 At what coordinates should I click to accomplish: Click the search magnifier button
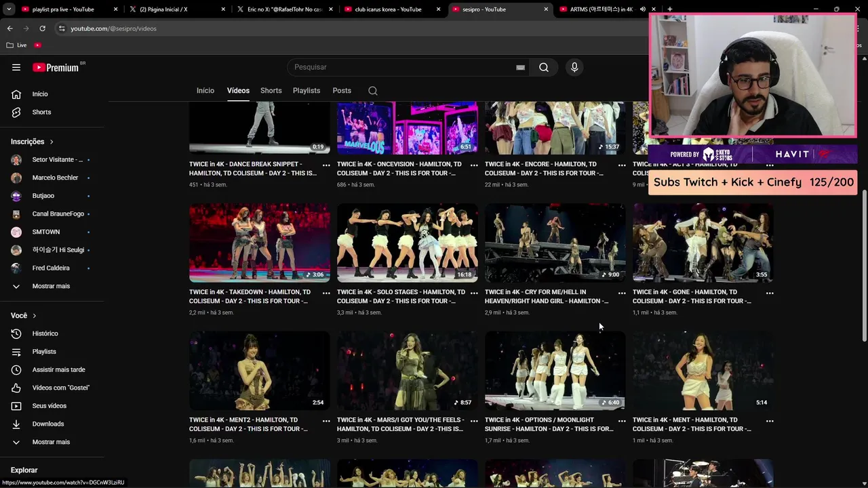pyautogui.click(x=544, y=67)
